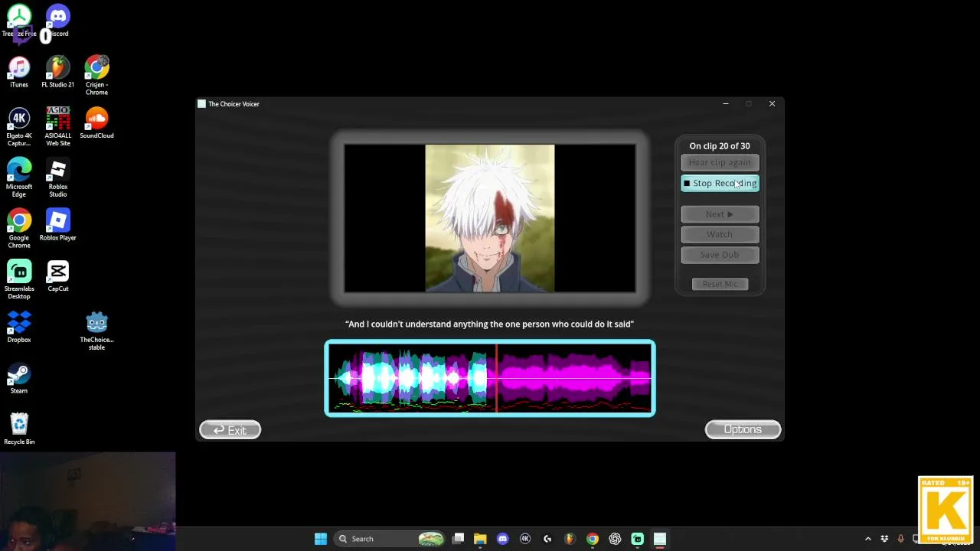Image resolution: width=980 pixels, height=551 pixels.
Task: Go to the Next clip
Action: click(x=720, y=214)
